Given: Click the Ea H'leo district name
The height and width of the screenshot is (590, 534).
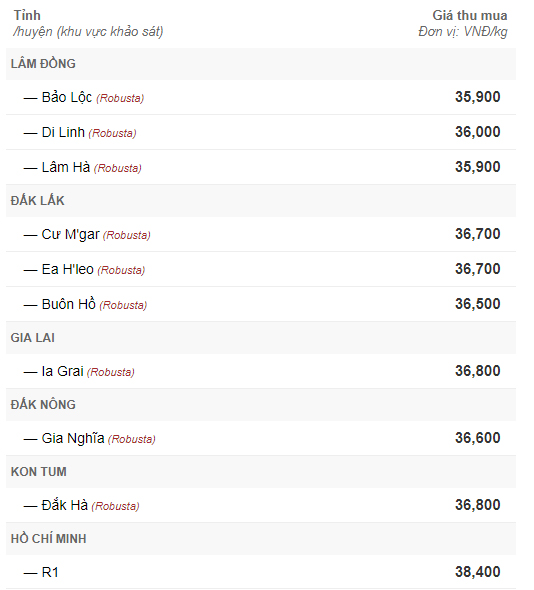Looking at the screenshot, I should click(x=67, y=269).
